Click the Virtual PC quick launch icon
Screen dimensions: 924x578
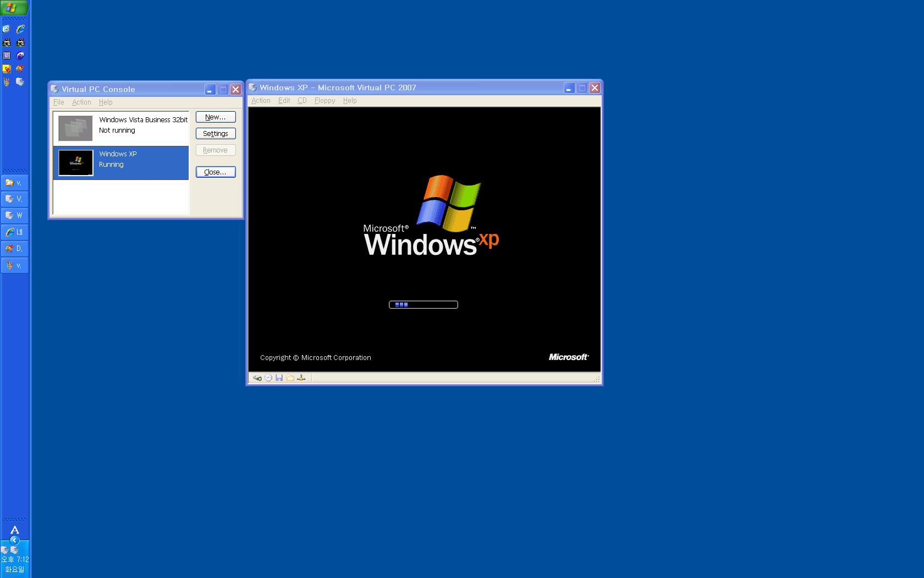(x=20, y=81)
